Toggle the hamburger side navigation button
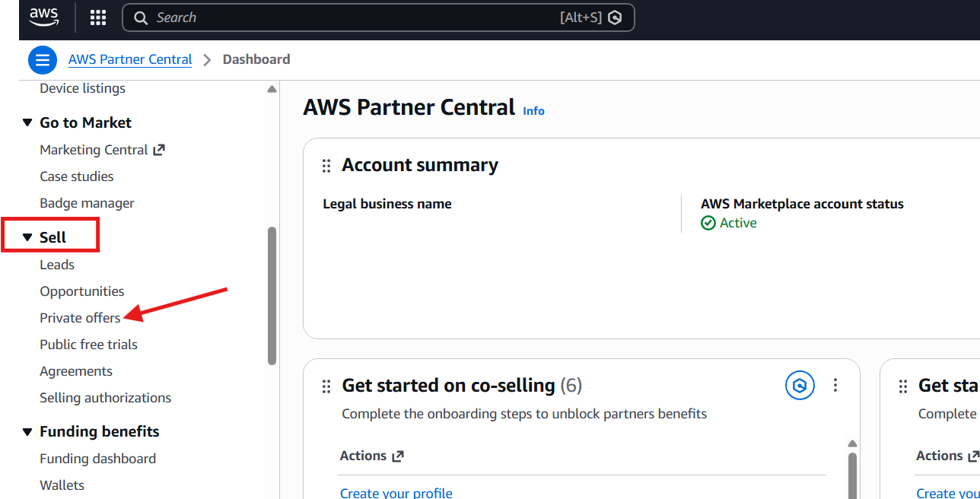 click(x=43, y=60)
